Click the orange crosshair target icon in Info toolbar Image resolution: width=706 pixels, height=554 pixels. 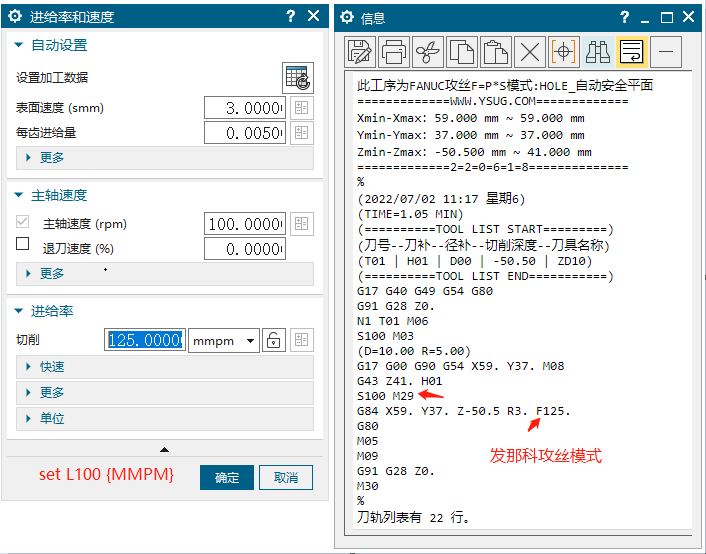click(x=564, y=52)
